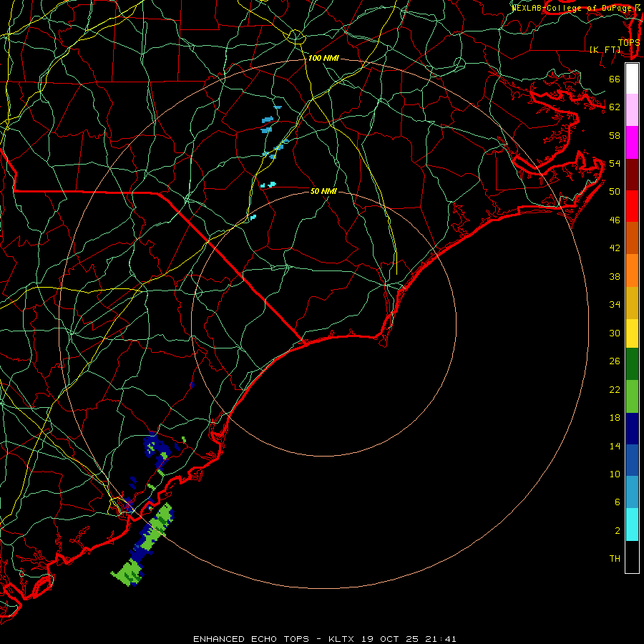Click the "38" legend value
This screenshot has width=644, height=644.
point(615,277)
